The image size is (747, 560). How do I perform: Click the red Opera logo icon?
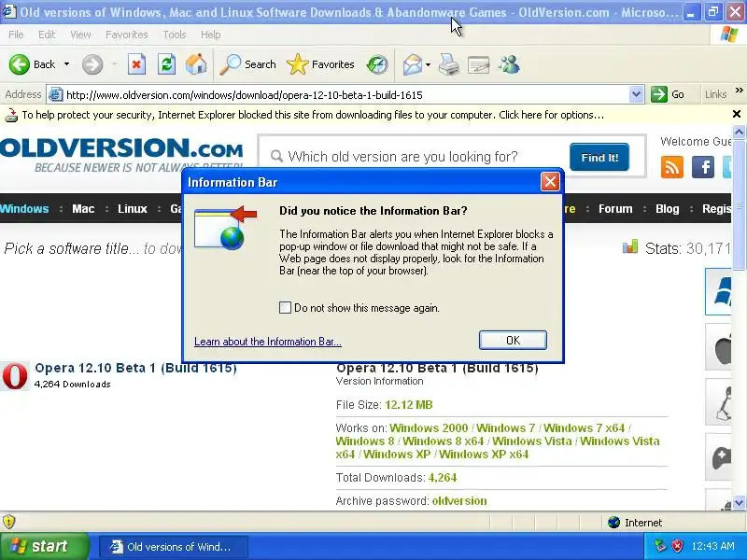click(15, 376)
